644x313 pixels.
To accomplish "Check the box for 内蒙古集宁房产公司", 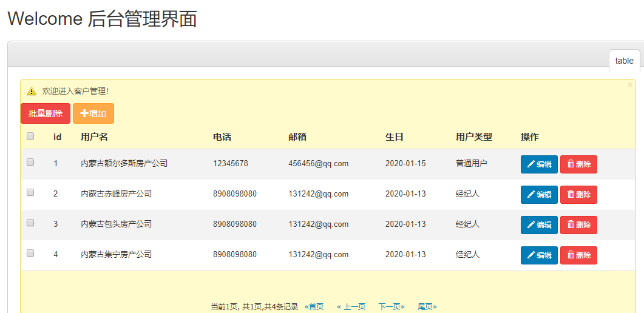I will tap(30, 253).
